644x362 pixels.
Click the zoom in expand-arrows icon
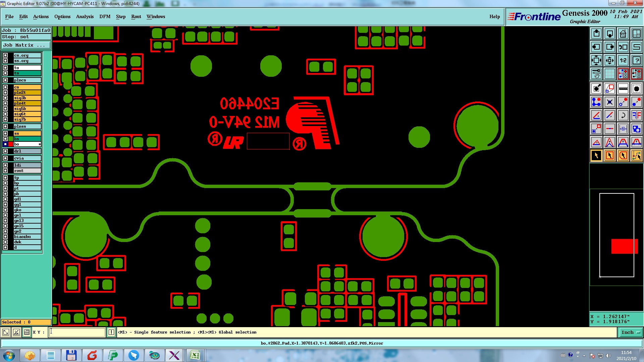pyautogui.click(x=596, y=60)
